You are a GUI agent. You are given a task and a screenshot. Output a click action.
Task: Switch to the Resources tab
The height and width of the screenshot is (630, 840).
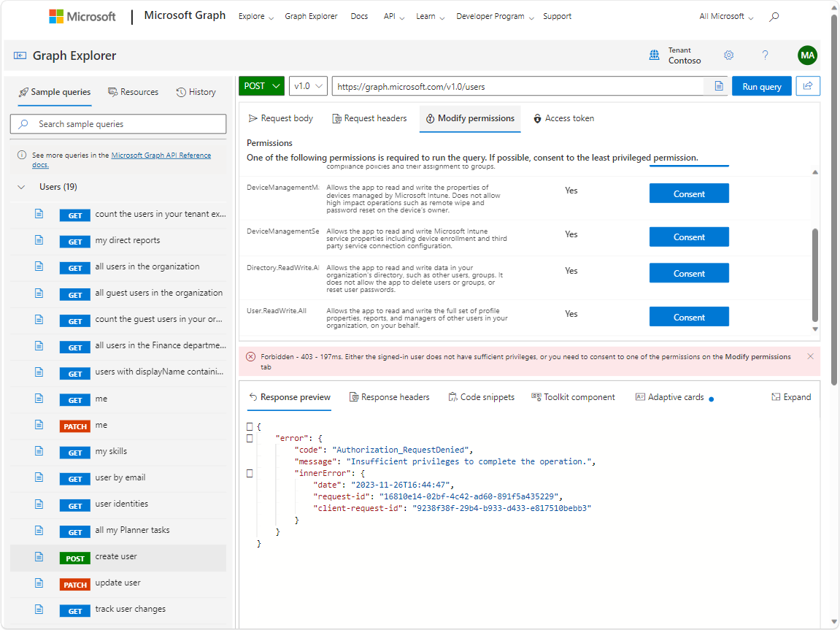pos(133,92)
